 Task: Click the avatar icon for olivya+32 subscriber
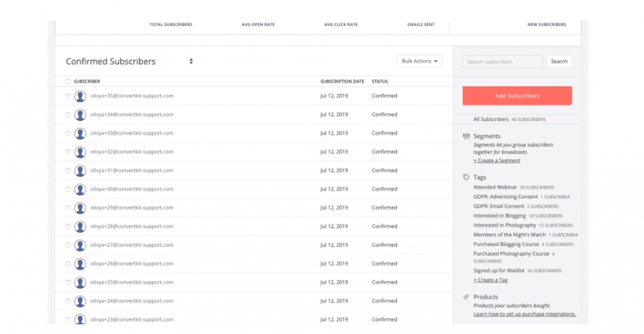pos(80,152)
